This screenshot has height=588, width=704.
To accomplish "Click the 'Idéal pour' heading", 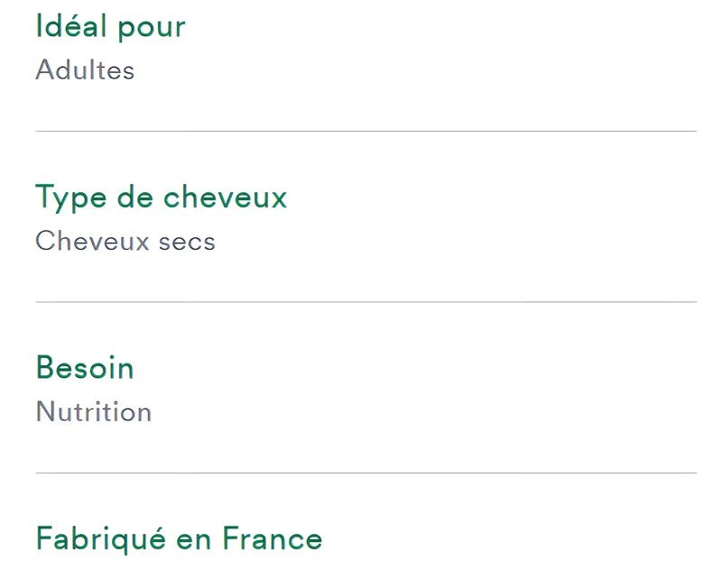I will point(110,27).
